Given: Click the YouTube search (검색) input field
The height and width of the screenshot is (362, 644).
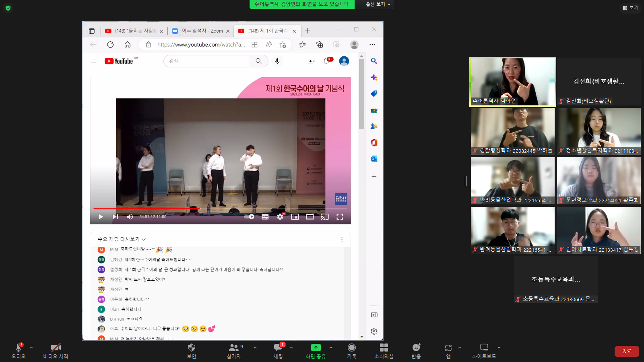Looking at the screenshot, I should [206, 61].
